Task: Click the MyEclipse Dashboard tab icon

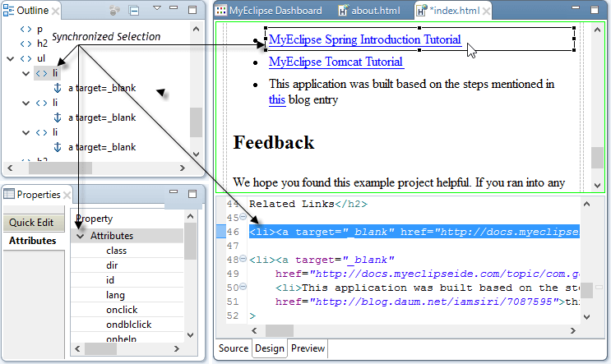Action: [x=220, y=11]
